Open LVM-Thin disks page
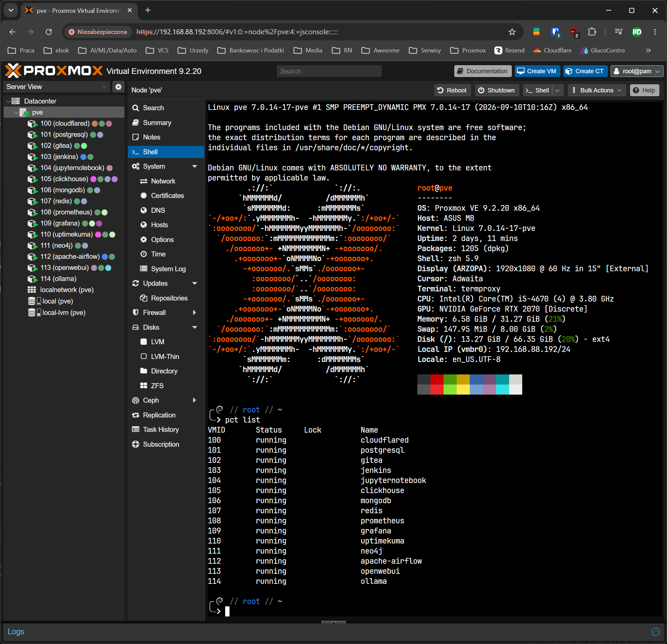Viewport: 667px width, 644px height. click(166, 356)
